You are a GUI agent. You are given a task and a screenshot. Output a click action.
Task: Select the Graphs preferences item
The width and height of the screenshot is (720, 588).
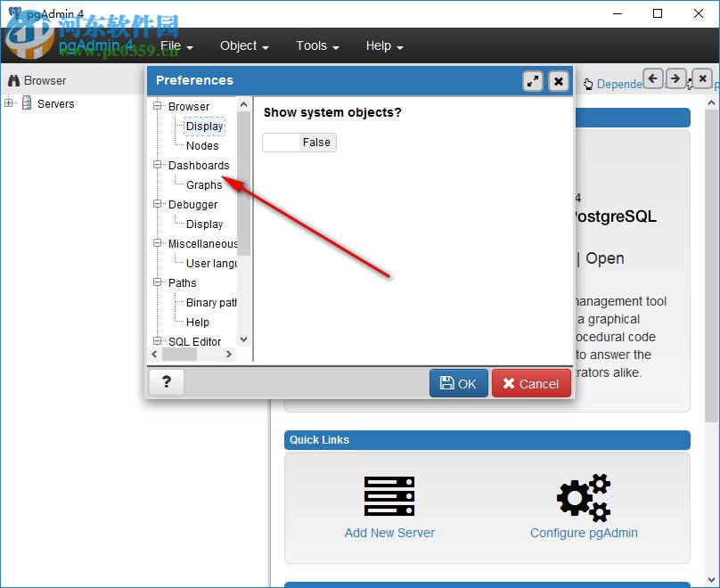204,185
